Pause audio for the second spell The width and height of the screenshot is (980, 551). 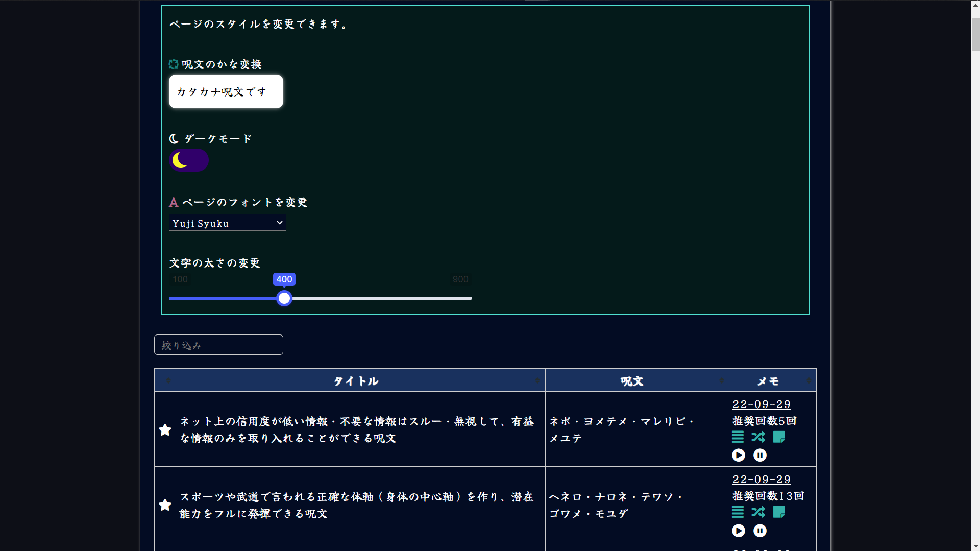760,531
